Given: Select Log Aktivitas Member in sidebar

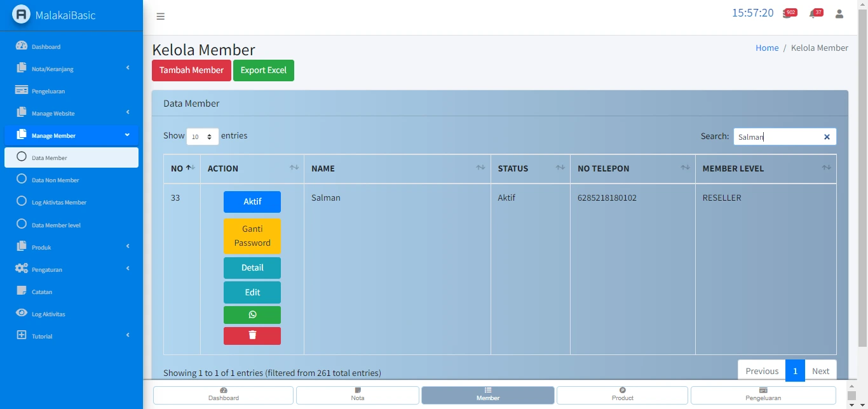Looking at the screenshot, I should click(x=58, y=202).
